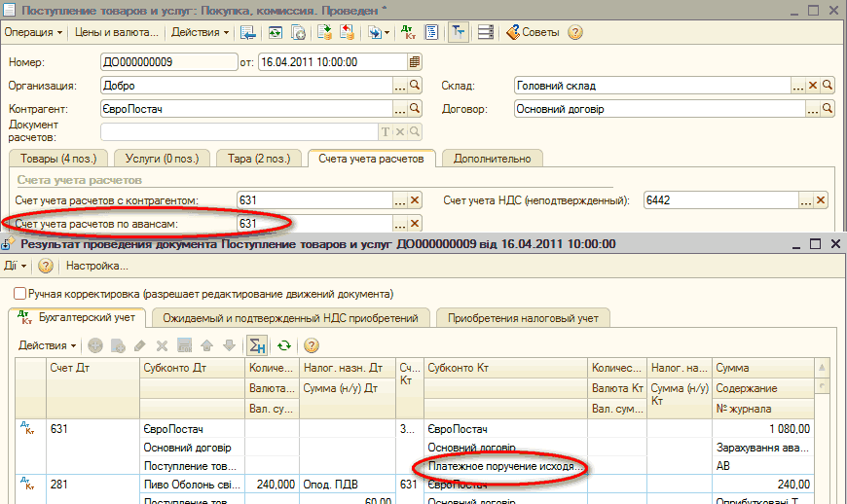Click Настройка... button in result window
847x504 pixels.
97,266
